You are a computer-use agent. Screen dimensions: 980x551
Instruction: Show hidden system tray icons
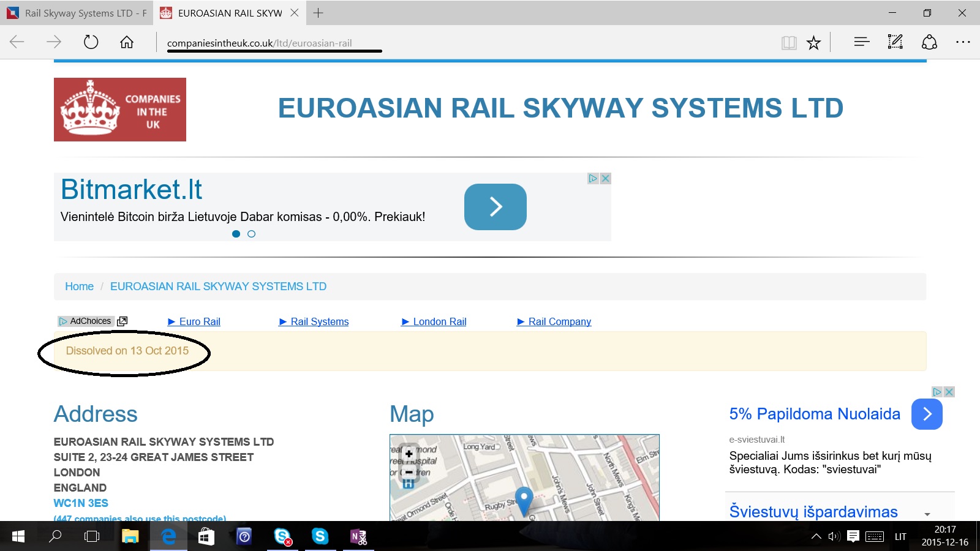point(816,537)
